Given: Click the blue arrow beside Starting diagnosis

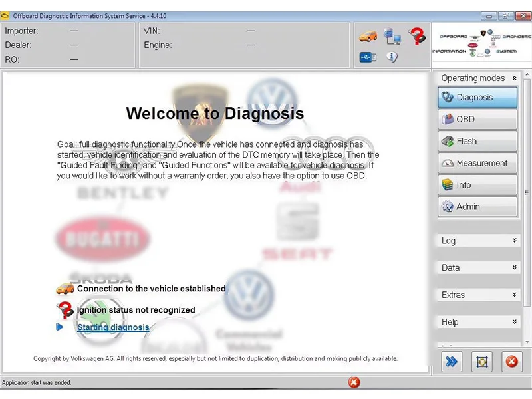Looking at the screenshot, I should (59, 327).
